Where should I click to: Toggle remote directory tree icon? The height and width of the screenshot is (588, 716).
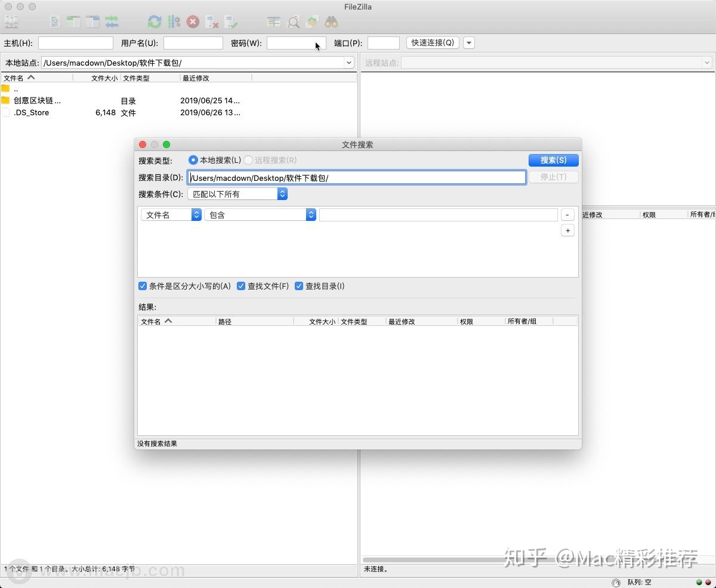(x=92, y=22)
